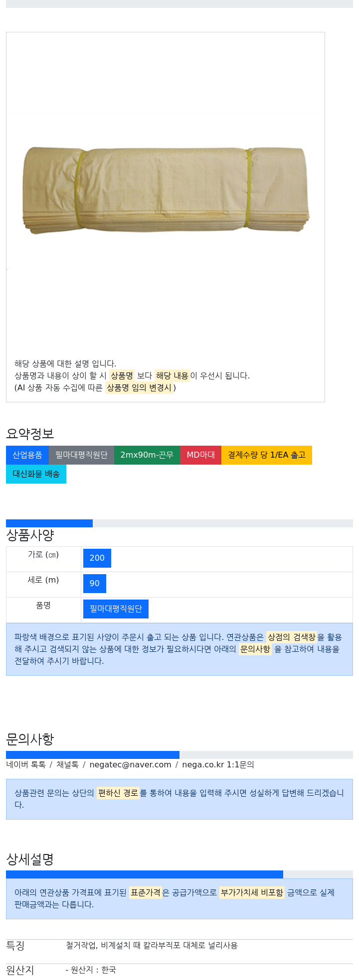The height and width of the screenshot is (980, 359).
Task: Choose the 200 width spec value
Action: click(97, 558)
